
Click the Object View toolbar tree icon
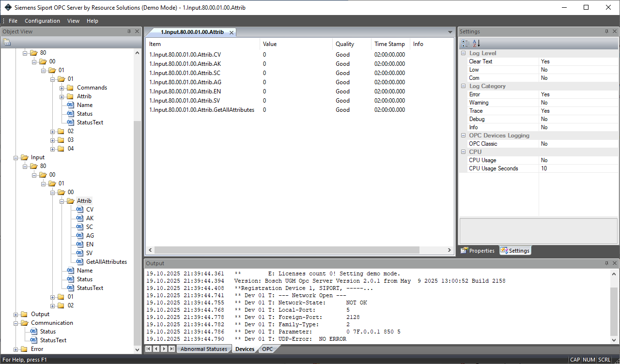pos(7,42)
